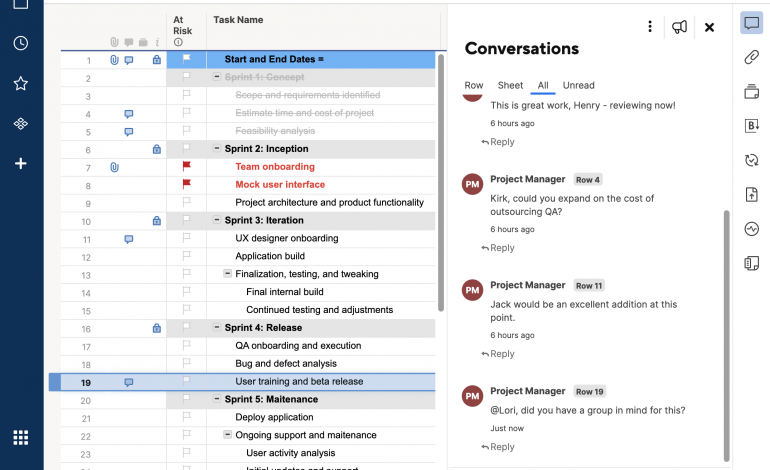This screenshot has height=470, width=770.
Task: Toggle At Risk flag for Final internal build
Action: [x=186, y=291]
